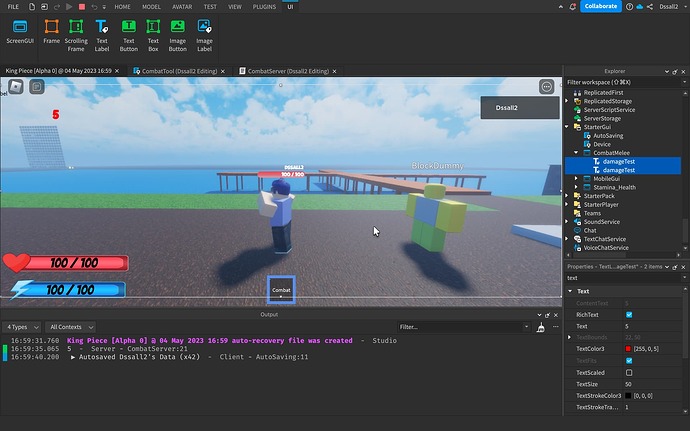Switch to the CombatServer script tab
690x431 pixels.
pos(288,71)
